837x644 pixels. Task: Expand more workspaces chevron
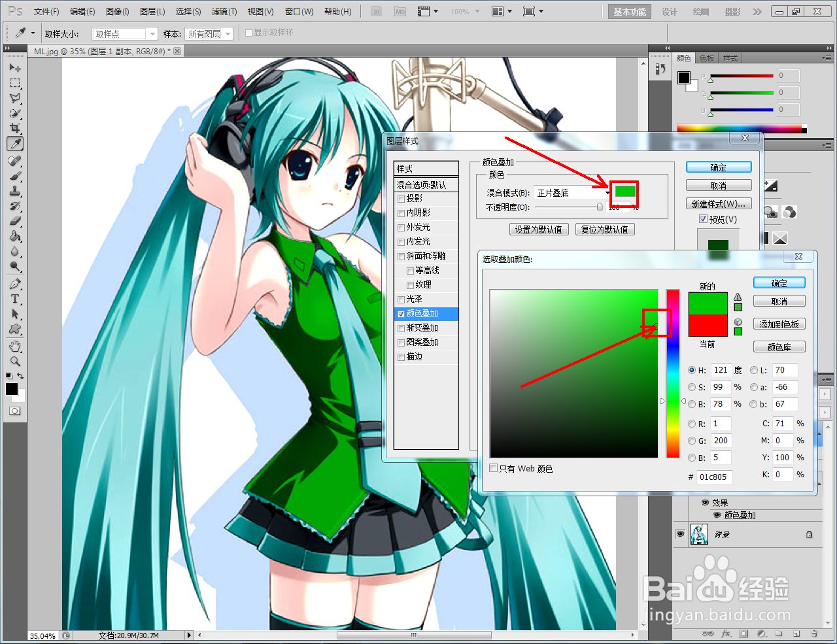[757, 12]
